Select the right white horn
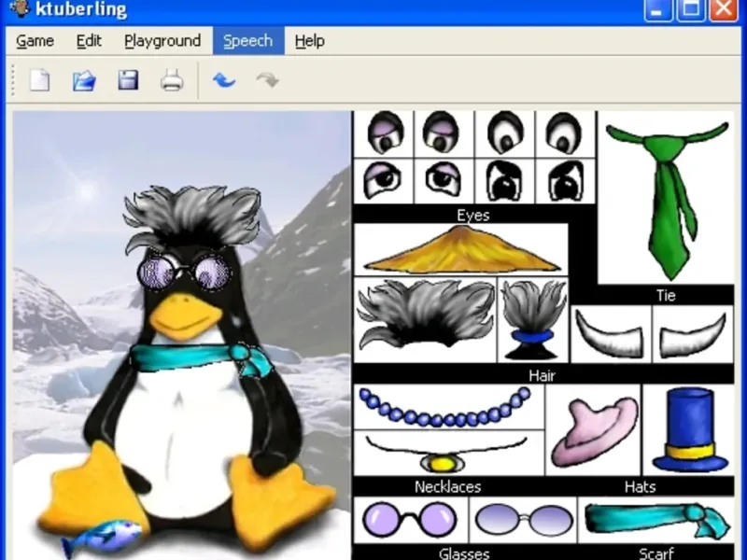747x560 pixels. click(x=693, y=334)
